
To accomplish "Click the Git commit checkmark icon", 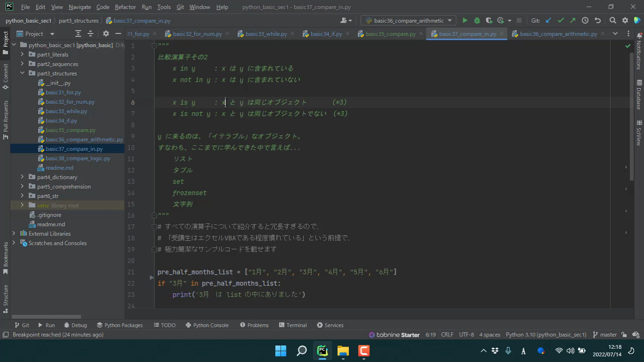I will click(561, 20).
